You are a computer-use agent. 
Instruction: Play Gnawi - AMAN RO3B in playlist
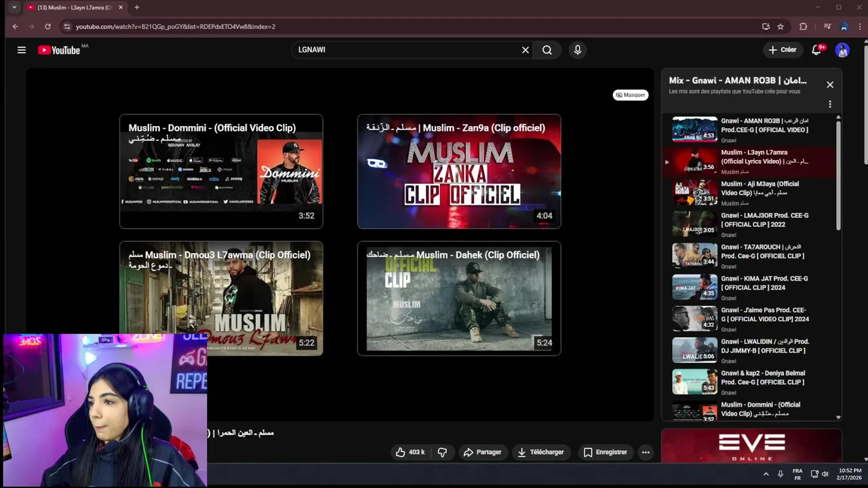[x=749, y=129]
